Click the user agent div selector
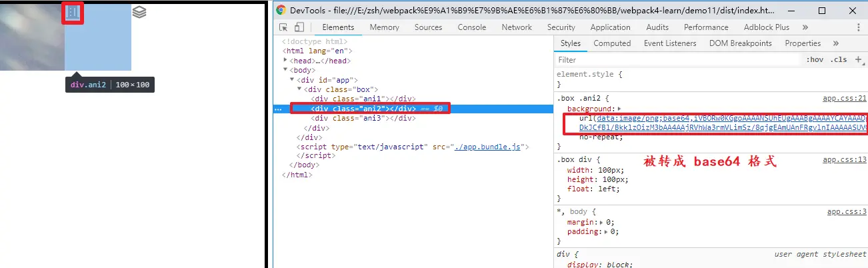This screenshot has height=268, width=868. coord(563,255)
